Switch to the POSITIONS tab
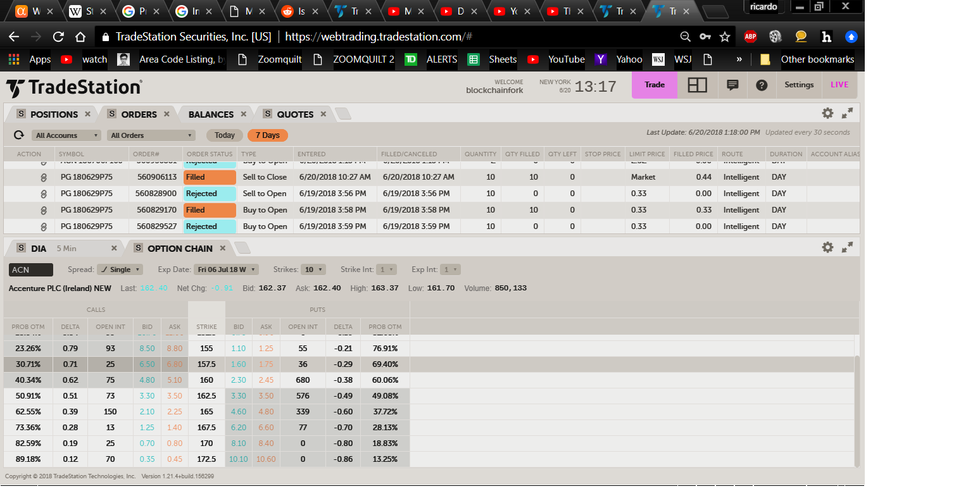 coord(54,115)
